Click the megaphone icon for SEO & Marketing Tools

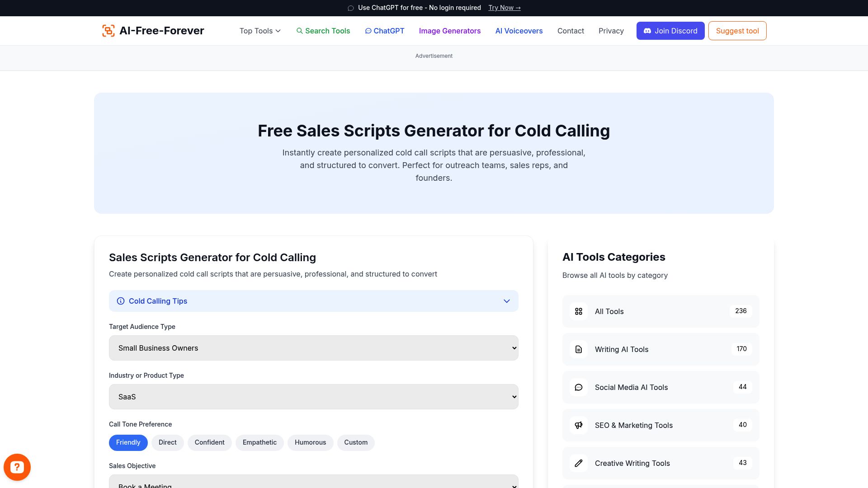[x=578, y=425]
